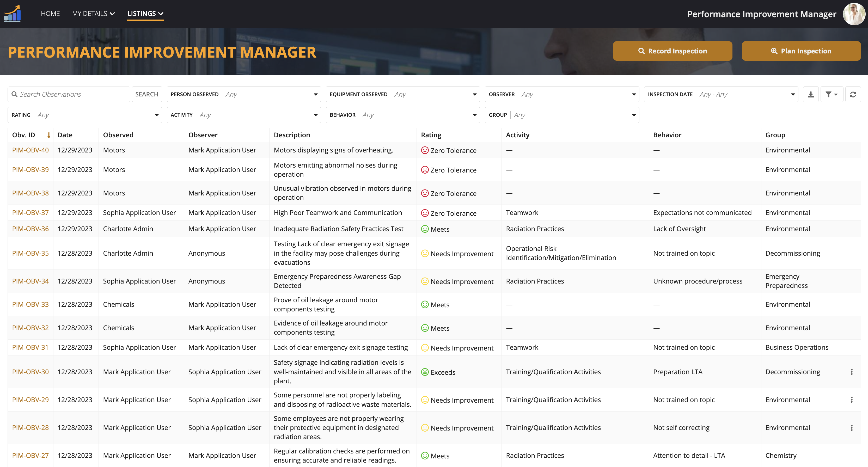Click the bar-chart app logo
This screenshot has height=467, width=868.
tap(13, 14)
